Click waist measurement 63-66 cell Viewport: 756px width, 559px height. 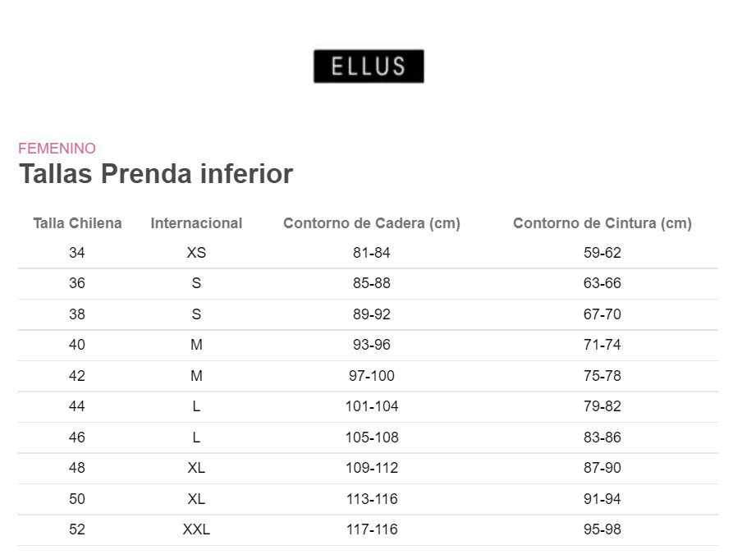tap(603, 283)
